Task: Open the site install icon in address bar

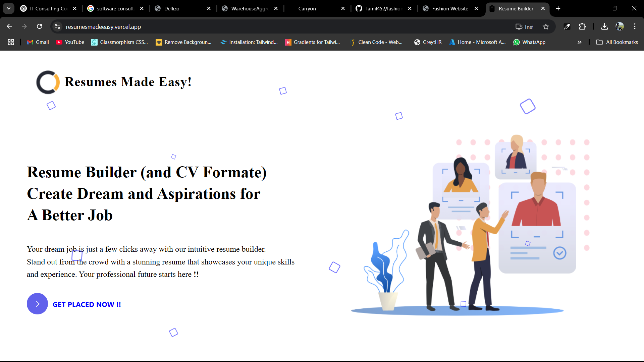Action: (519, 26)
